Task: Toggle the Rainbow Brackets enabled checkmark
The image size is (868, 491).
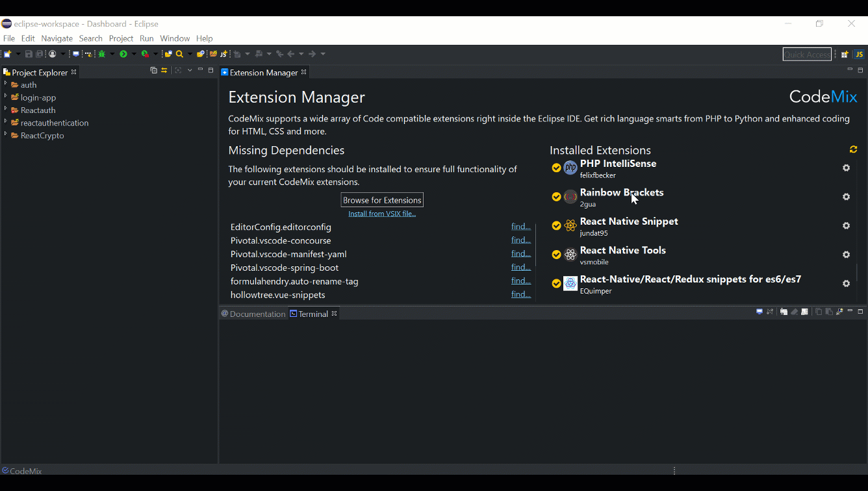Action: tap(556, 197)
